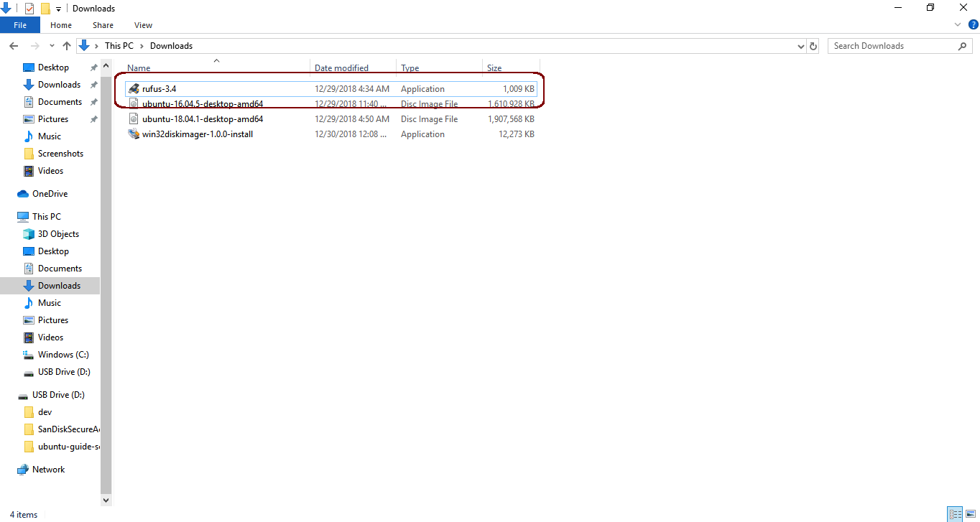Screen dimensions: 980x522
Task: Click the navigation pane scrollbar down arrow
Action: [106, 500]
